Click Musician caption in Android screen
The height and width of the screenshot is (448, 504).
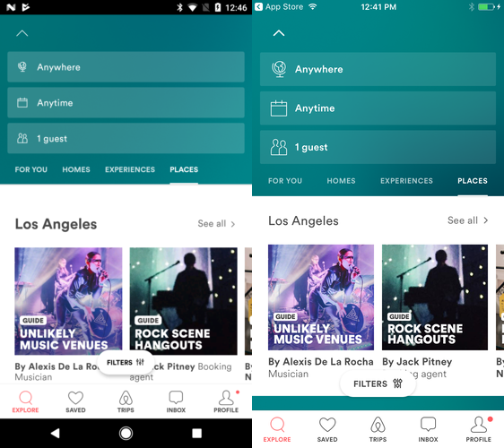(33, 377)
